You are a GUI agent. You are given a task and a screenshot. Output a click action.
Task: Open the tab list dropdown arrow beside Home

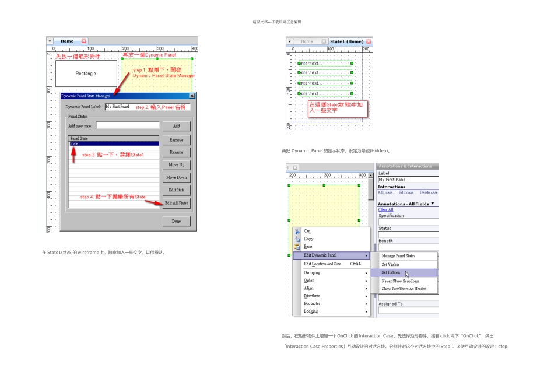click(50, 41)
